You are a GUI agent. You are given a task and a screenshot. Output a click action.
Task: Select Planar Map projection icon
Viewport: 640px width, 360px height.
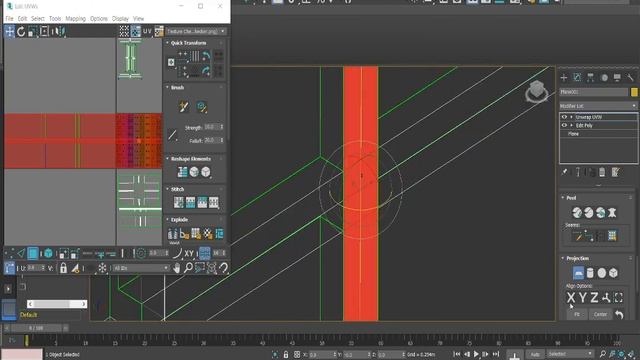(x=578, y=273)
